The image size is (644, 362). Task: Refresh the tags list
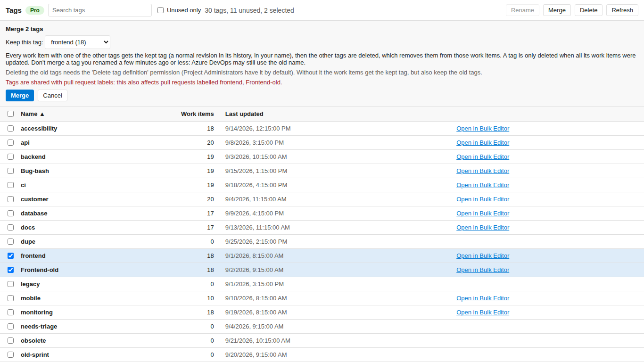(x=622, y=10)
